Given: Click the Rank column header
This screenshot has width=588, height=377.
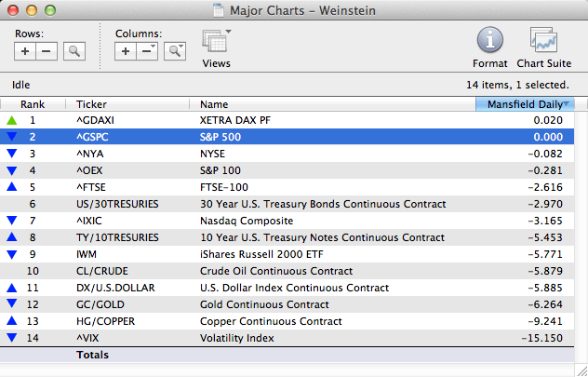Looking at the screenshot, I should tap(33, 104).
